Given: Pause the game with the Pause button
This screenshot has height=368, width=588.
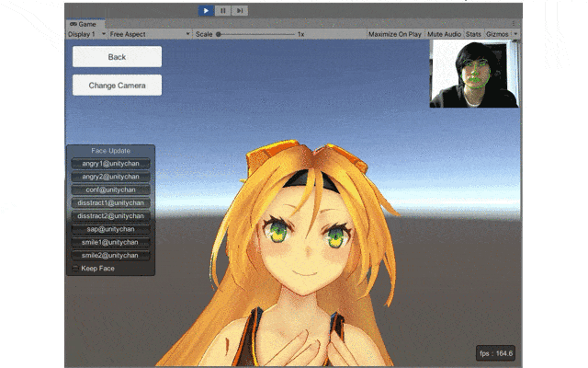Looking at the screenshot, I should pos(222,10).
